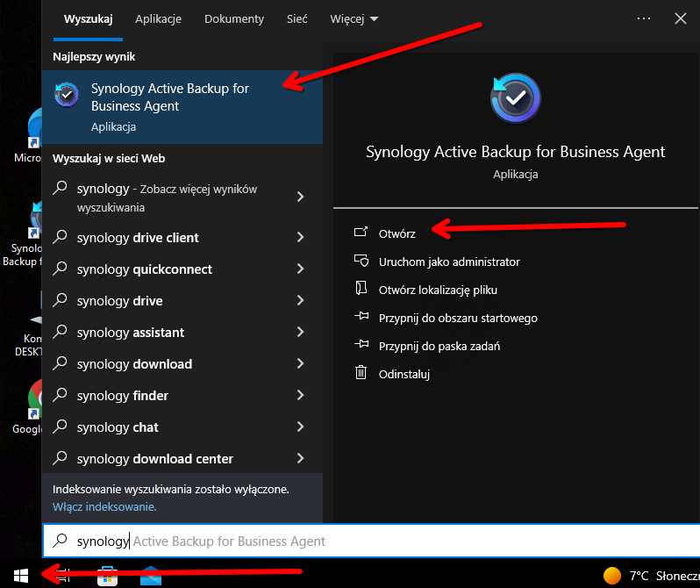Open Microsoft Store from the taskbar

pyautogui.click(x=108, y=577)
